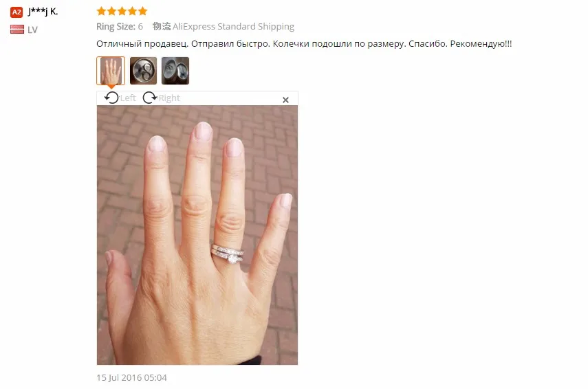The width and height of the screenshot is (588, 389).
Task: Click the third orange rating star
Action: (122, 11)
